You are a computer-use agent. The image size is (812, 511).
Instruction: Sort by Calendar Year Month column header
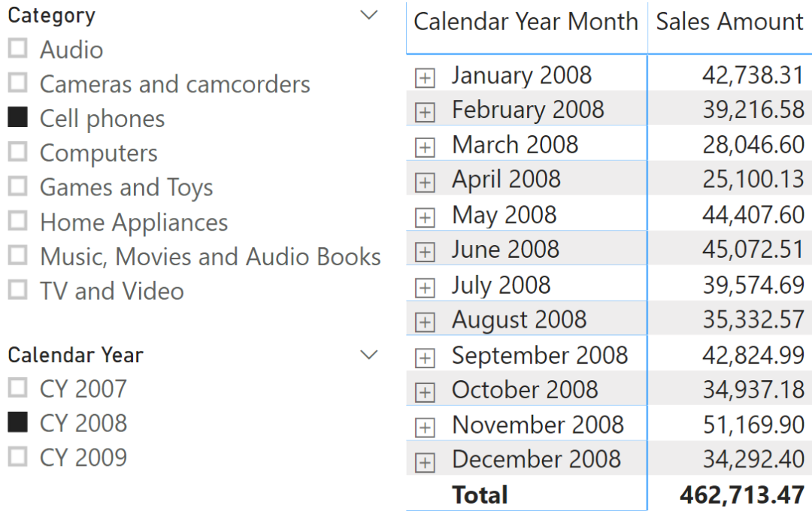(526, 22)
